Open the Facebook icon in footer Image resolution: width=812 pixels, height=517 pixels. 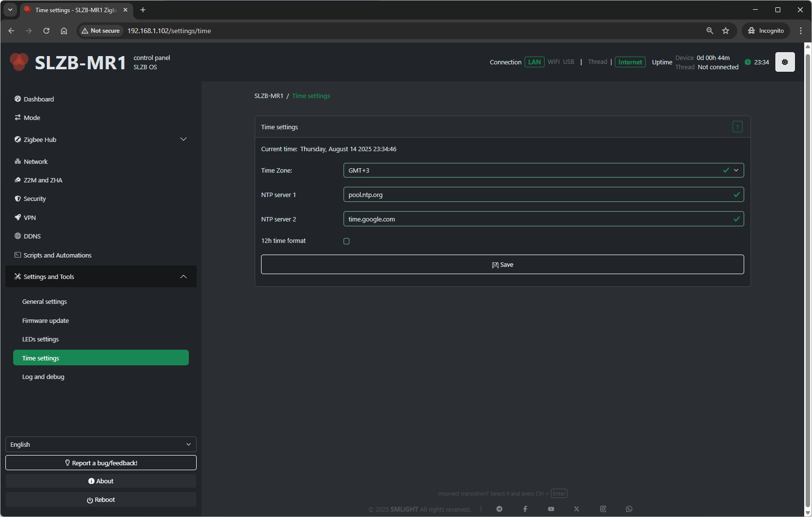[525, 509]
